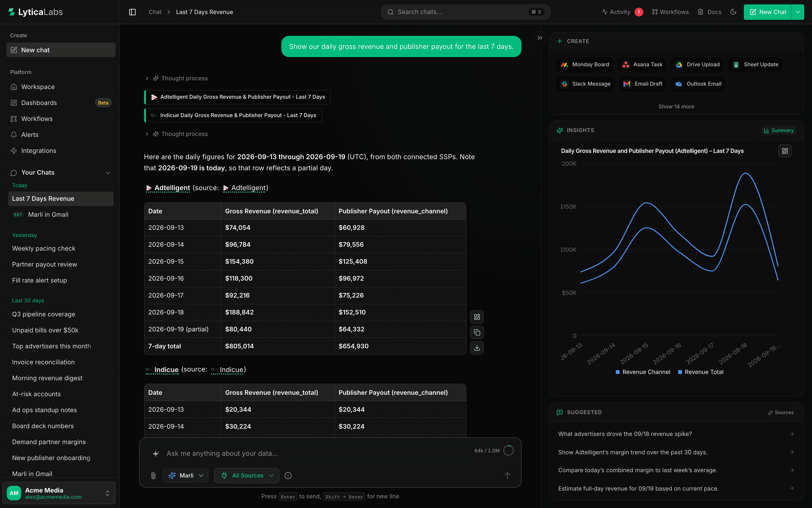Open the All Sources dropdown
This screenshot has width=812, height=508.
pyautogui.click(x=246, y=475)
